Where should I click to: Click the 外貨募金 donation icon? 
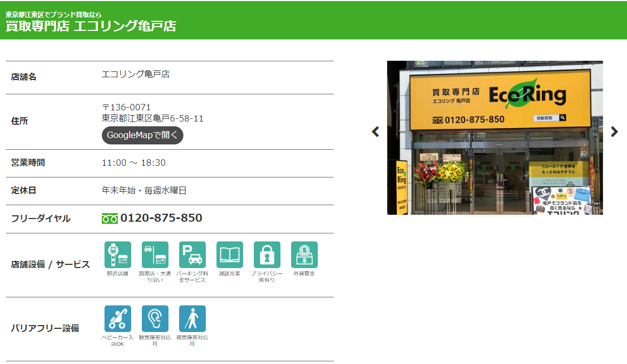pos(304,255)
